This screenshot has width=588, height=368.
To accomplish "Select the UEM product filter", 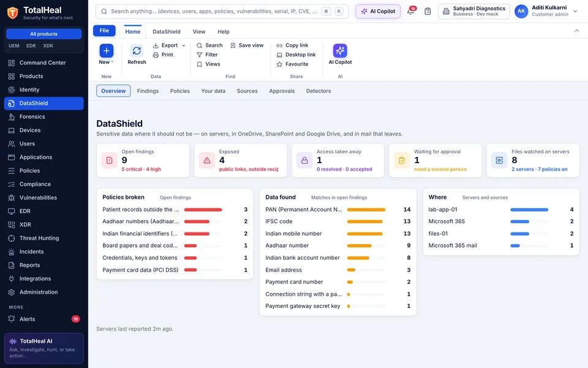I will (14, 46).
